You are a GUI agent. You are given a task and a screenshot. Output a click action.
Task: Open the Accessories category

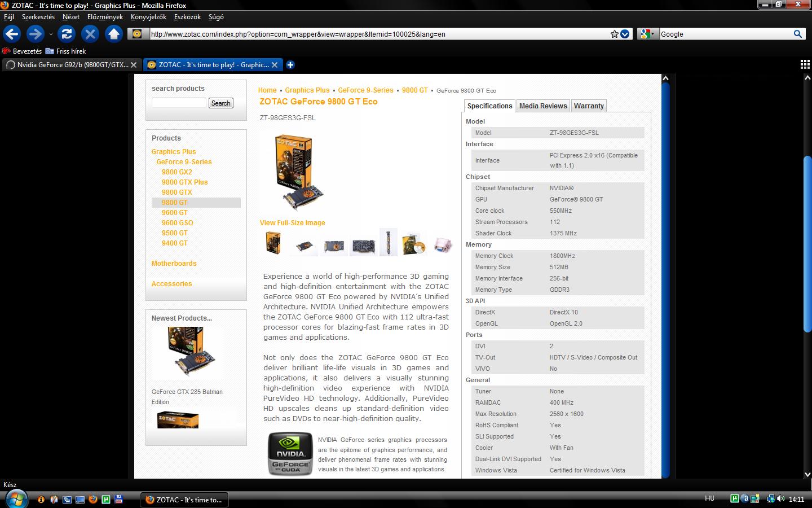[172, 284]
